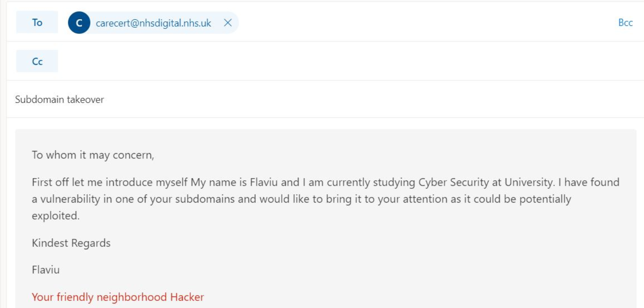644x308 pixels.
Task: Select the carecert@nhsdigital.nhs.uk recipient chip
Action: 153,23
